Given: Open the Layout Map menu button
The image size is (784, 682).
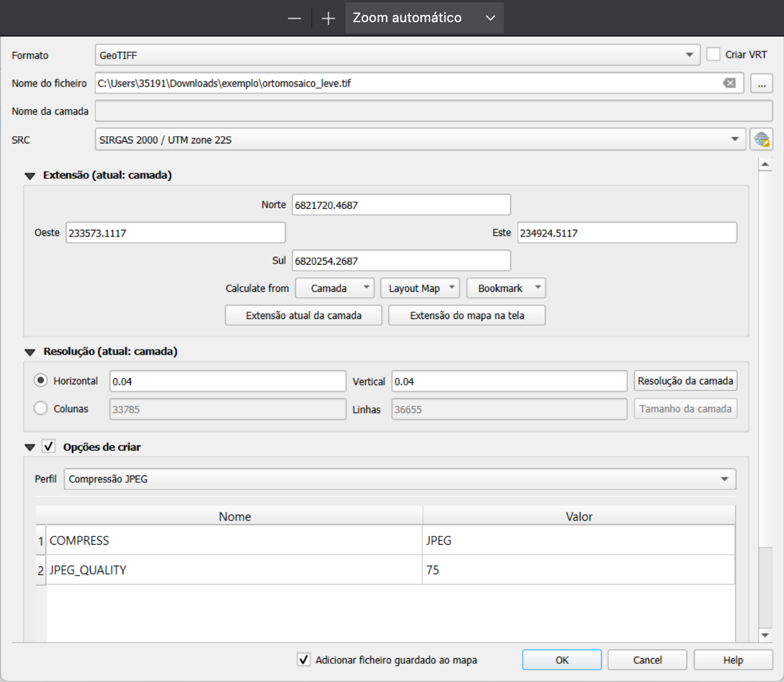Looking at the screenshot, I should (420, 288).
